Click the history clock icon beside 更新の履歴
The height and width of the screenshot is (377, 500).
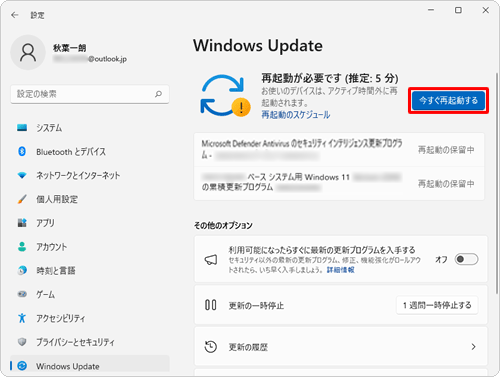(x=211, y=347)
